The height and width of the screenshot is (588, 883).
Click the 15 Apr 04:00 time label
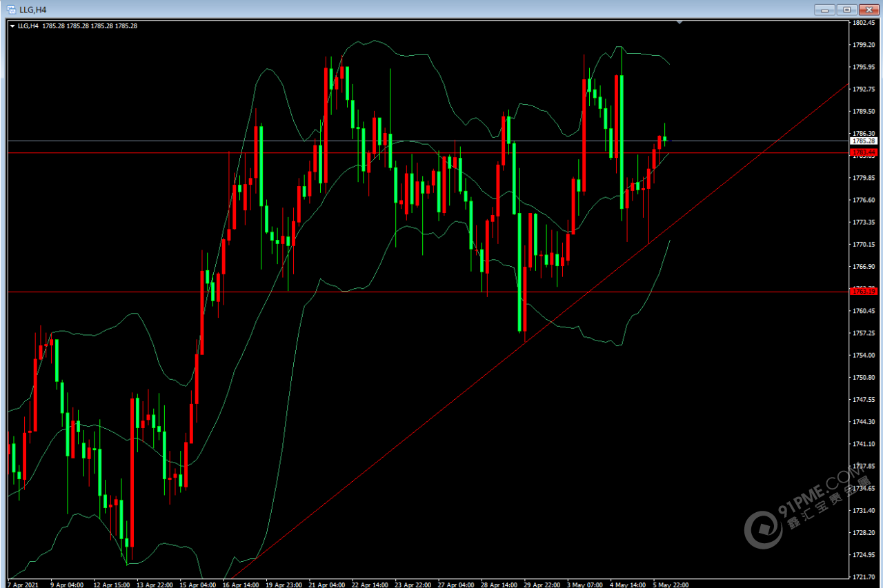tap(197, 585)
